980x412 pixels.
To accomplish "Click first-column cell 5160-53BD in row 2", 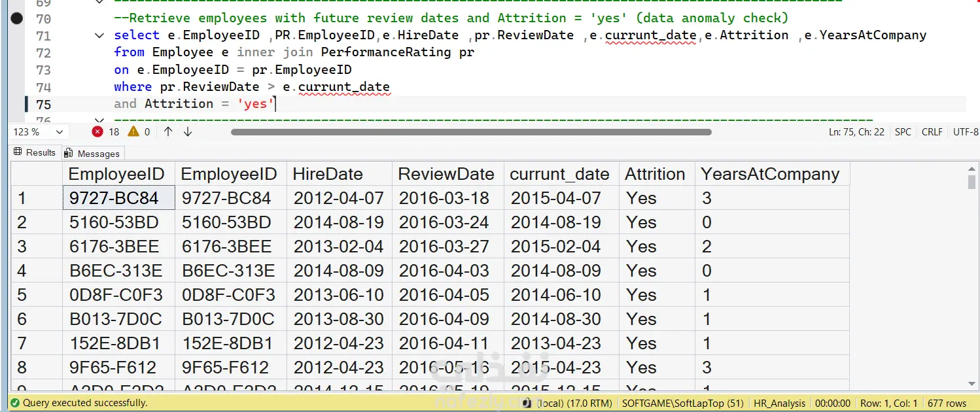I will coord(118,222).
